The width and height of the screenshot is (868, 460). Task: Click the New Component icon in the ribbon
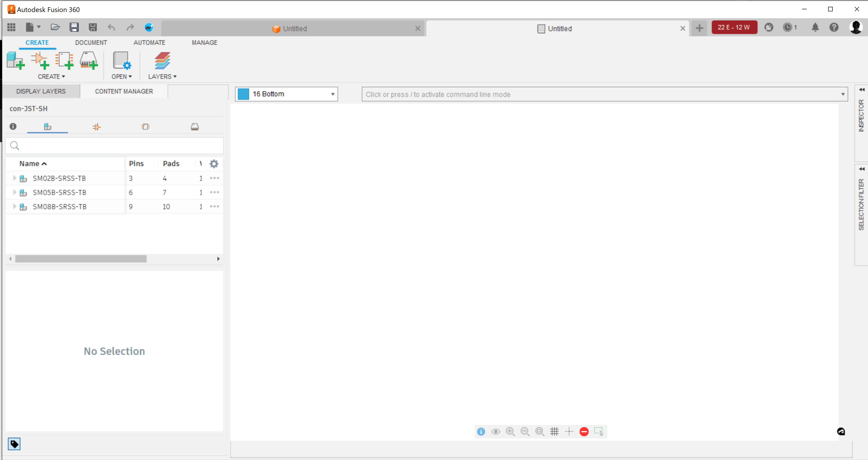pyautogui.click(x=15, y=61)
